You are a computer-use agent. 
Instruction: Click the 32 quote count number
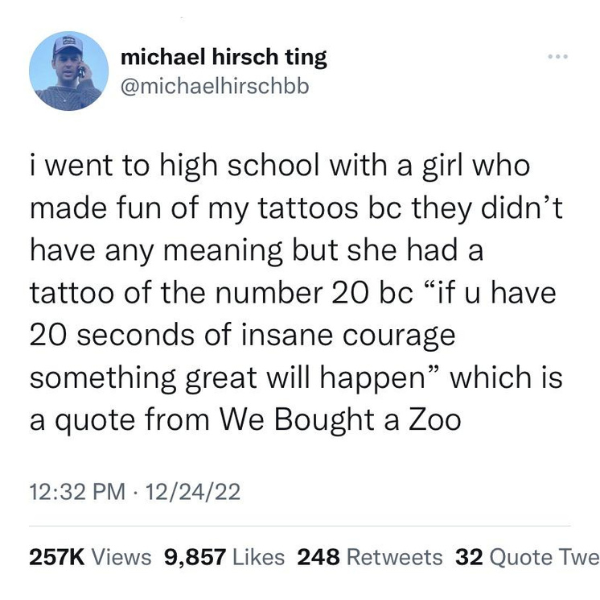(x=469, y=557)
